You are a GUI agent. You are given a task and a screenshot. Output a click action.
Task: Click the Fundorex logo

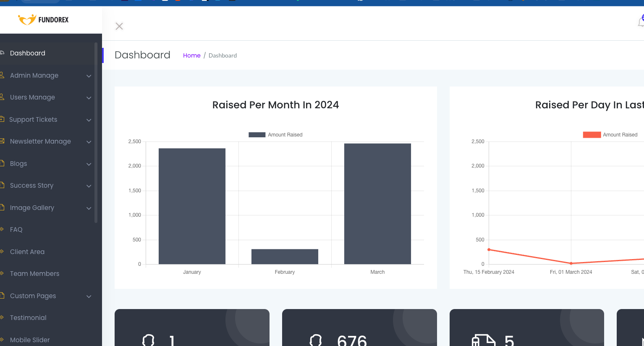(x=43, y=20)
